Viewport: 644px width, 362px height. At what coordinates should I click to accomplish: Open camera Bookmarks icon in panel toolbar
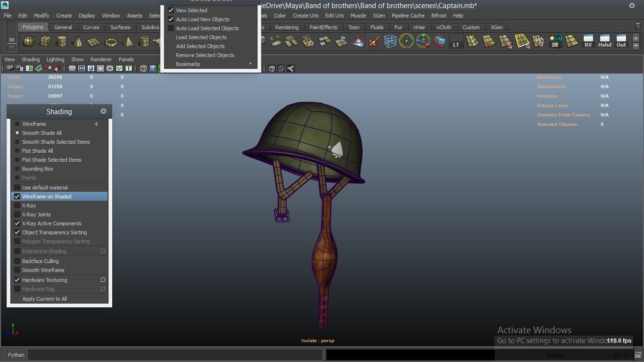29,68
